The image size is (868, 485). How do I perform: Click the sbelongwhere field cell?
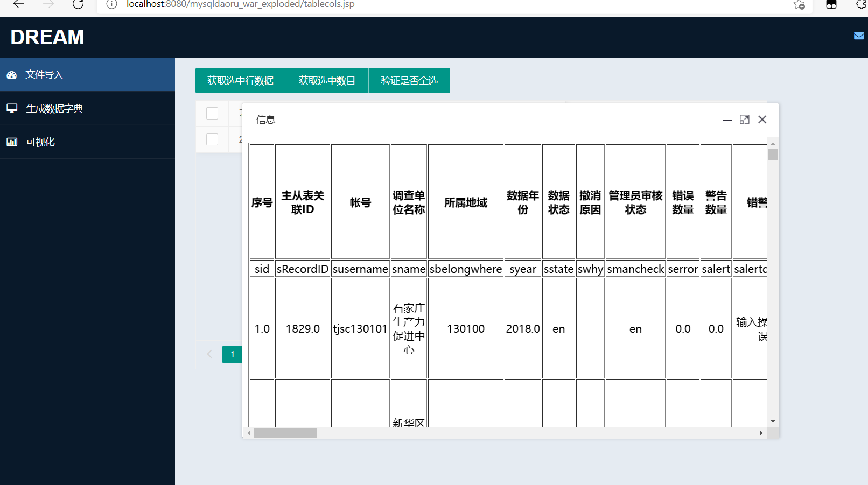pyautogui.click(x=466, y=269)
